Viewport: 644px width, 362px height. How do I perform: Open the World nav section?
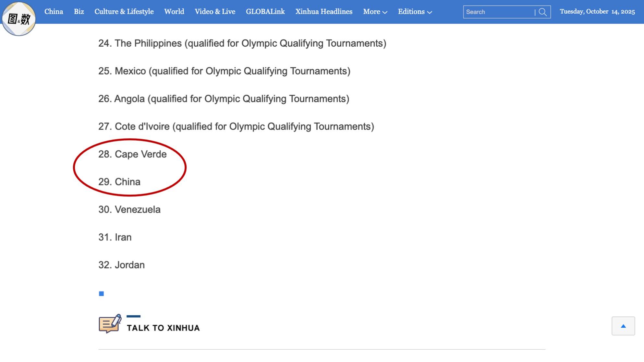click(174, 12)
